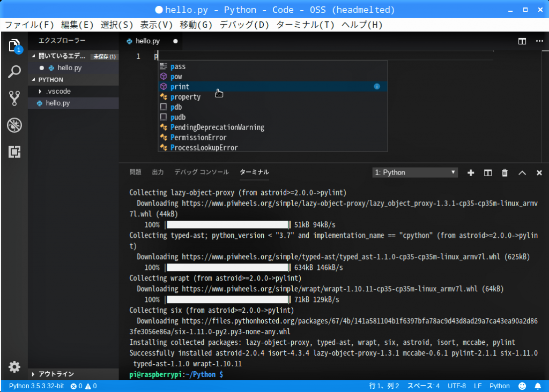Open the feedback smiley in status bar
This screenshot has height=392, width=549.
[x=522, y=386]
